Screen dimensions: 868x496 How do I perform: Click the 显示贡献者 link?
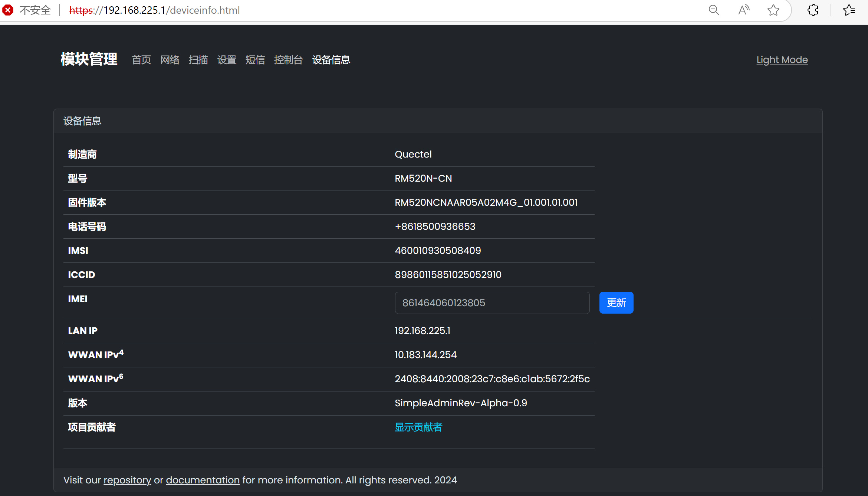tap(418, 427)
